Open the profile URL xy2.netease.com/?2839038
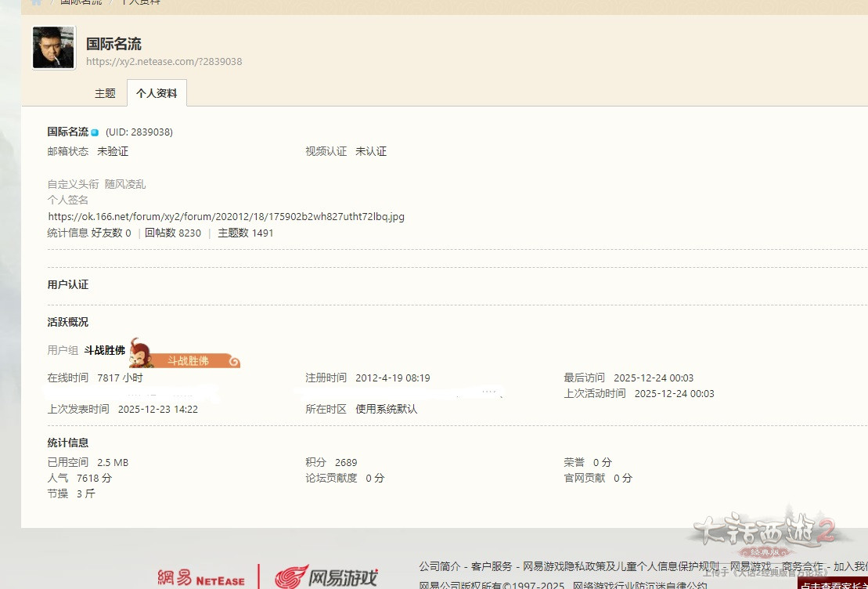868x589 pixels. (x=164, y=61)
